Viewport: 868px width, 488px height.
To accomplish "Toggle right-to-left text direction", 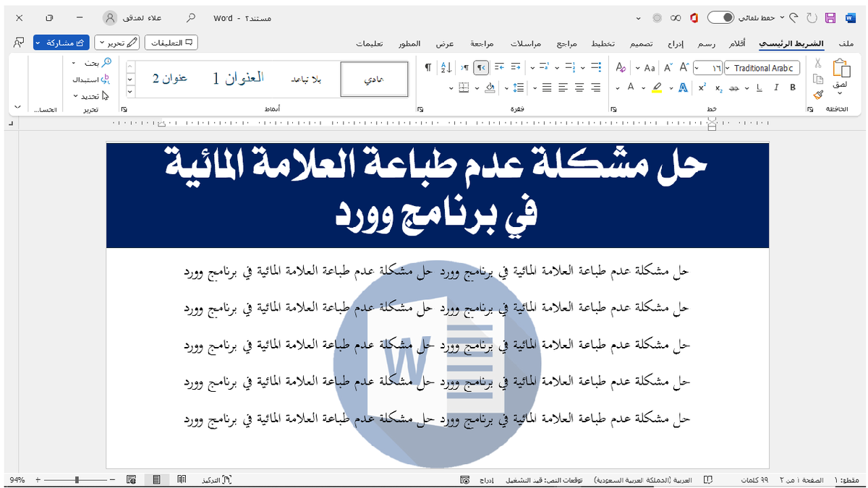I will pyautogui.click(x=481, y=67).
